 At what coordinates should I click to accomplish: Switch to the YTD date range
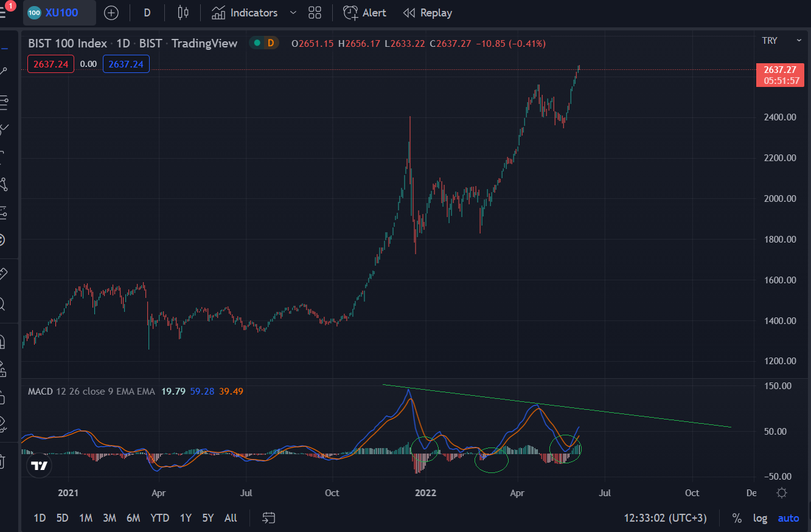160,518
